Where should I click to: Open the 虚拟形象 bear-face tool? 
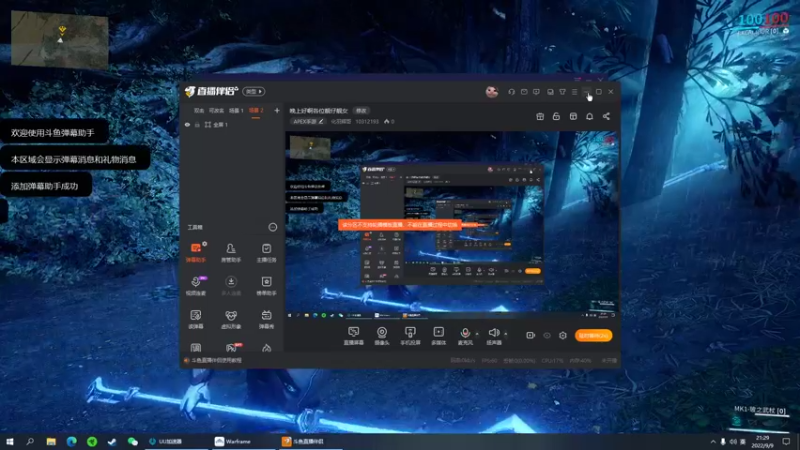pos(231,319)
